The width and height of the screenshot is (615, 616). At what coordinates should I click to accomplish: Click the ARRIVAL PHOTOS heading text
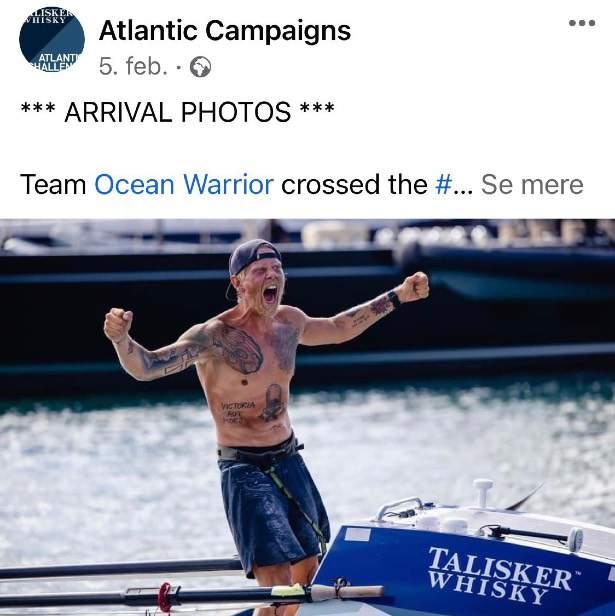pos(178,112)
